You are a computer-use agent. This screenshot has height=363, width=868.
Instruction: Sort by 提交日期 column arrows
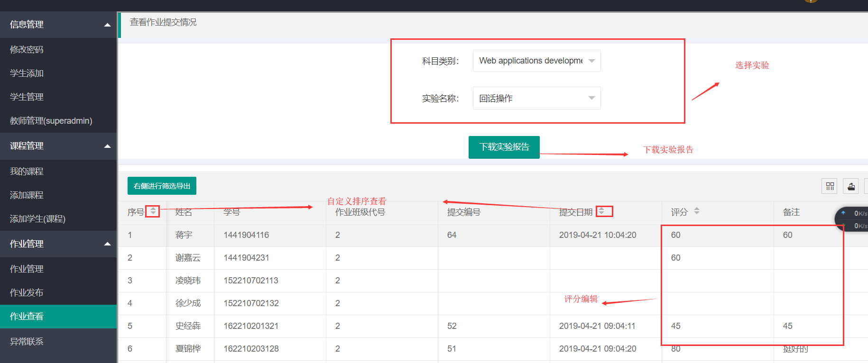coord(601,211)
